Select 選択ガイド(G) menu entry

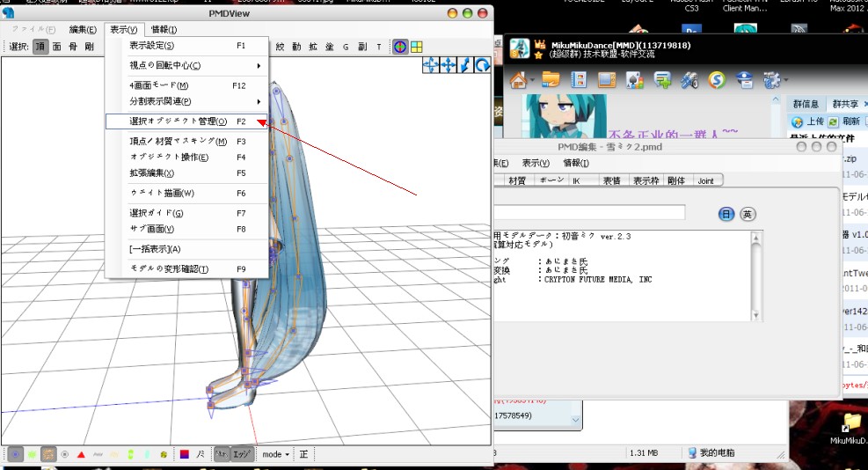pyautogui.click(x=187, y=213)
